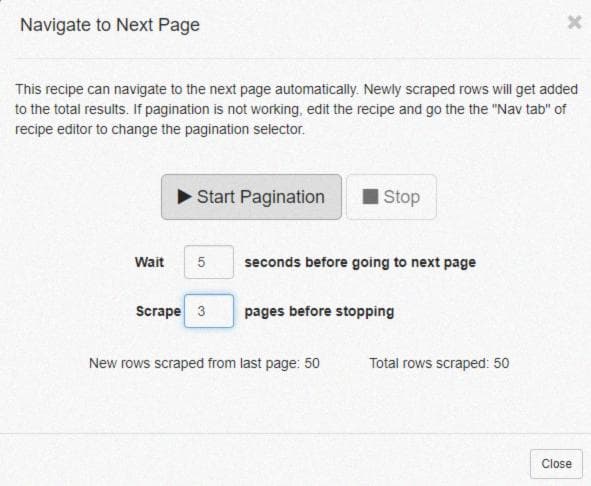Click the "Scrape" label
Screen dimensions: 591x486
click(158, 311)
